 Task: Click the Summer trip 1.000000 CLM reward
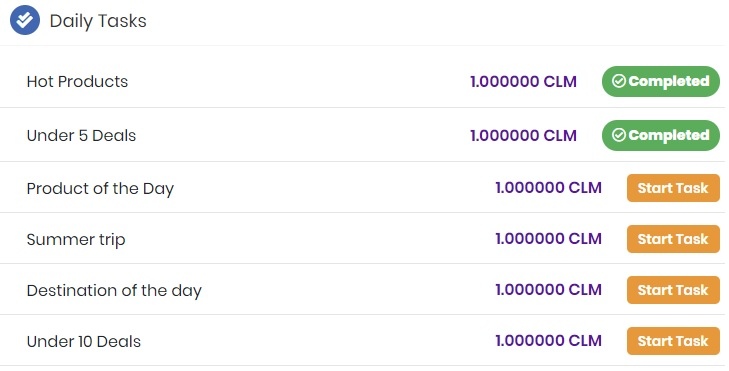(x=549, y=239)
